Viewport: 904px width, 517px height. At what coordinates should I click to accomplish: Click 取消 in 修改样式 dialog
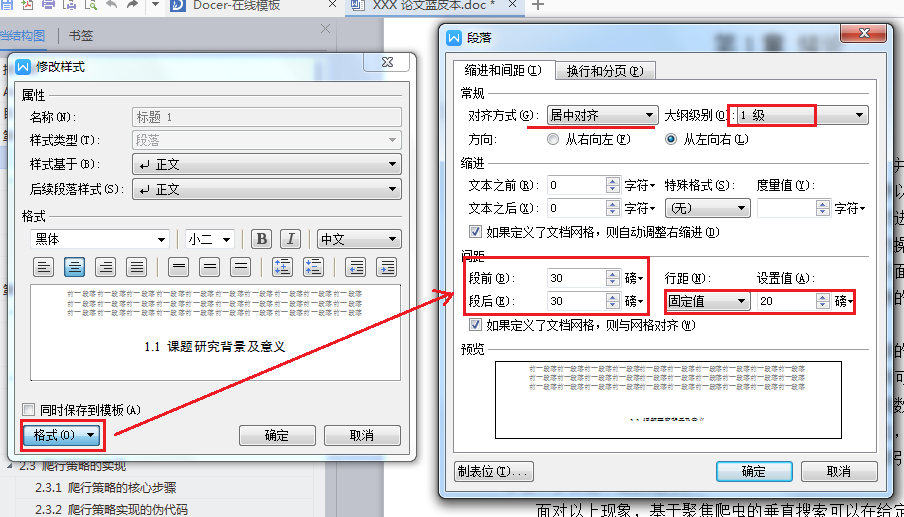pos(362,435)
